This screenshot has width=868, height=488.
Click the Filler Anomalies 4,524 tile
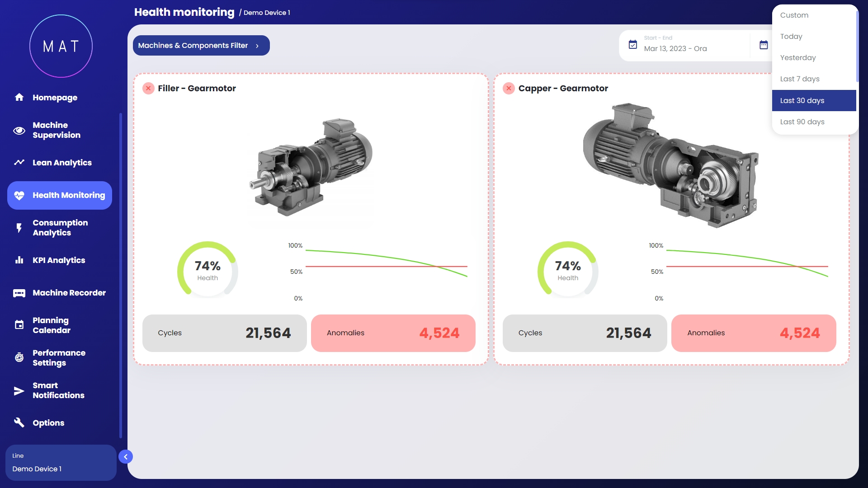(393, 333)
